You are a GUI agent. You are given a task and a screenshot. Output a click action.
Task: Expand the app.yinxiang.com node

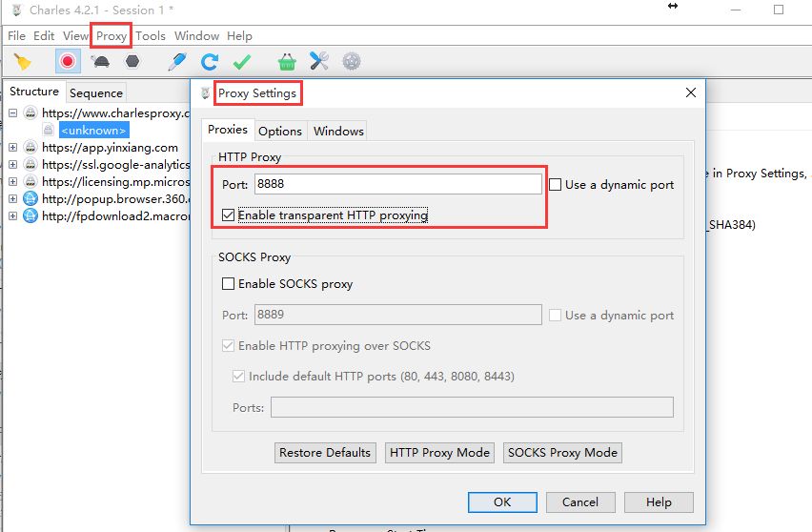[13, 148]
